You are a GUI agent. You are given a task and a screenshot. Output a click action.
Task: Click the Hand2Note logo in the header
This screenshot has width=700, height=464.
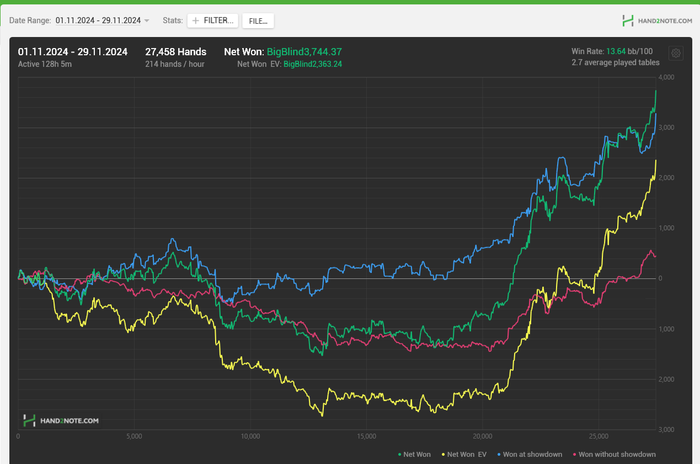pyautogui.click(x=657, y=21)
